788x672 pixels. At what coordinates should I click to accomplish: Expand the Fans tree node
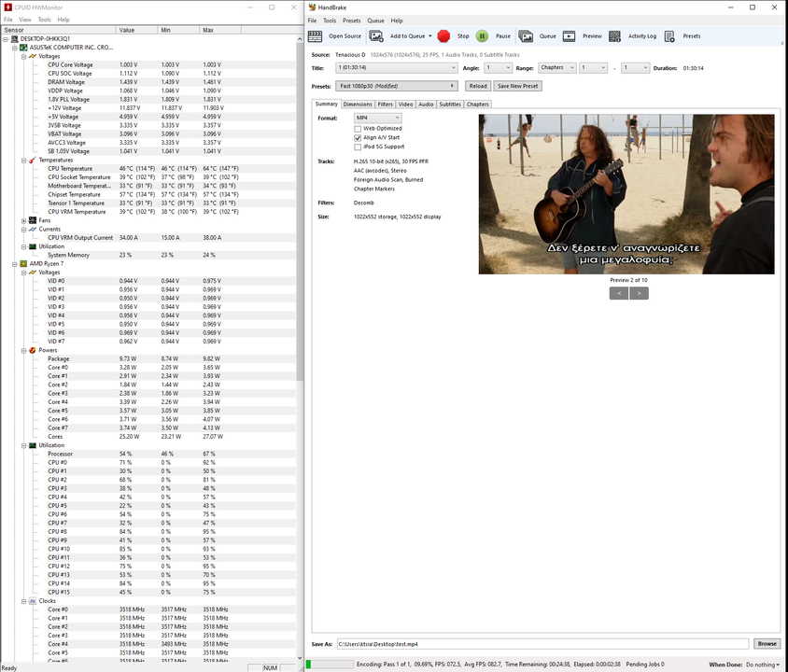[24, 220]
